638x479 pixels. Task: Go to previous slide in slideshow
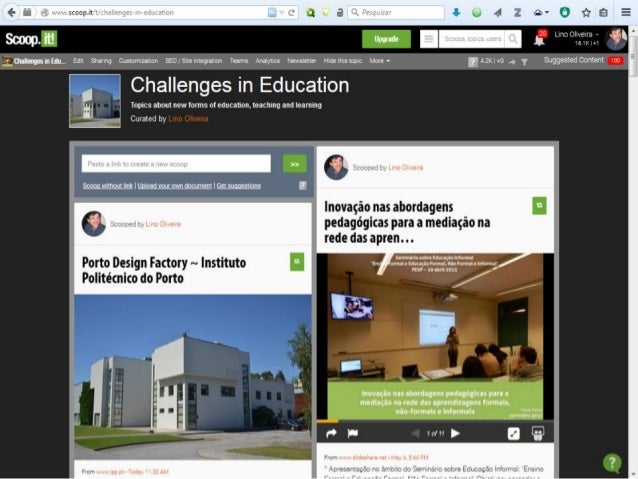click(415, 433)
